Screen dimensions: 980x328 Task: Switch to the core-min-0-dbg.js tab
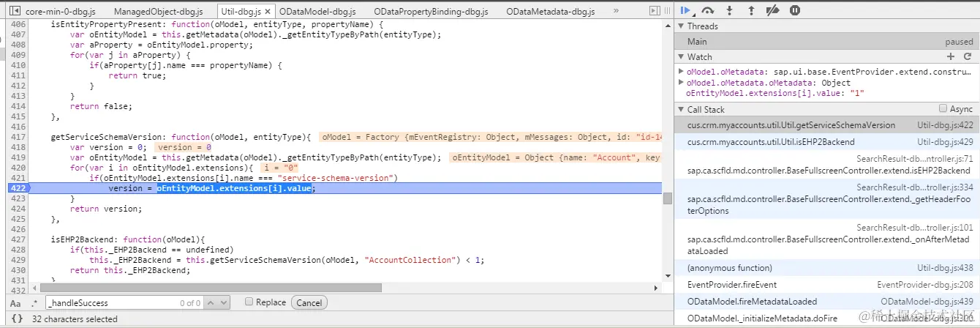click(x=61, y=12)
